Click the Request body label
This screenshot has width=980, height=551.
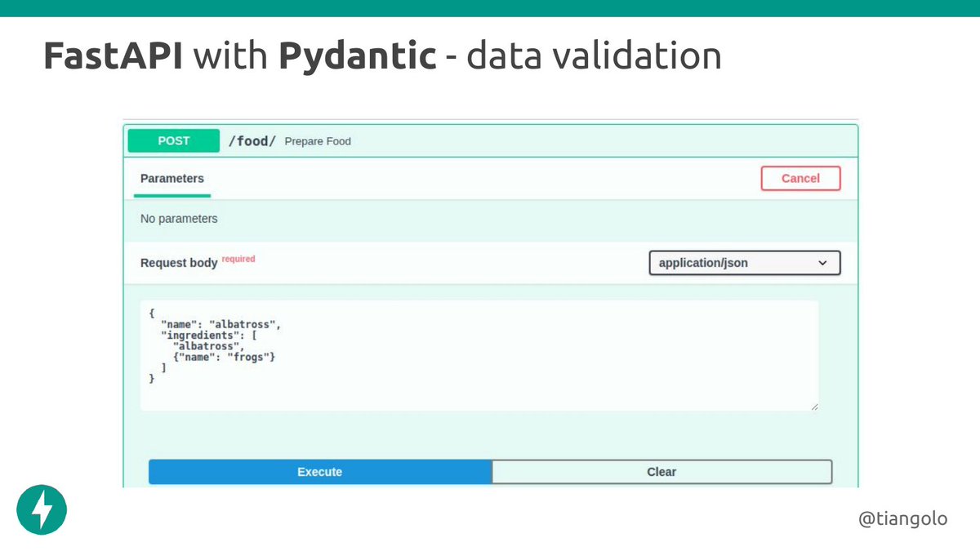click(x=179, y=263)
